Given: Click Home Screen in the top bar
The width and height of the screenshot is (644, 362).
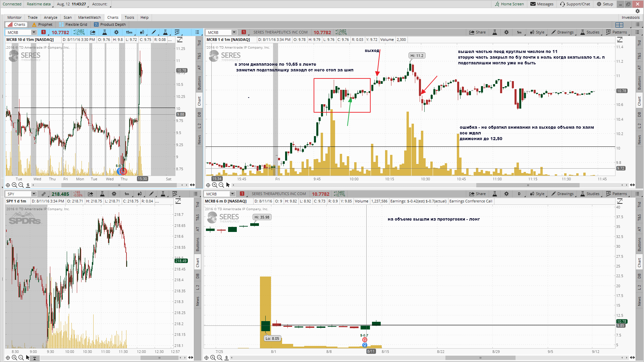Looking at the screenshot, I should [x=509, y=4].
